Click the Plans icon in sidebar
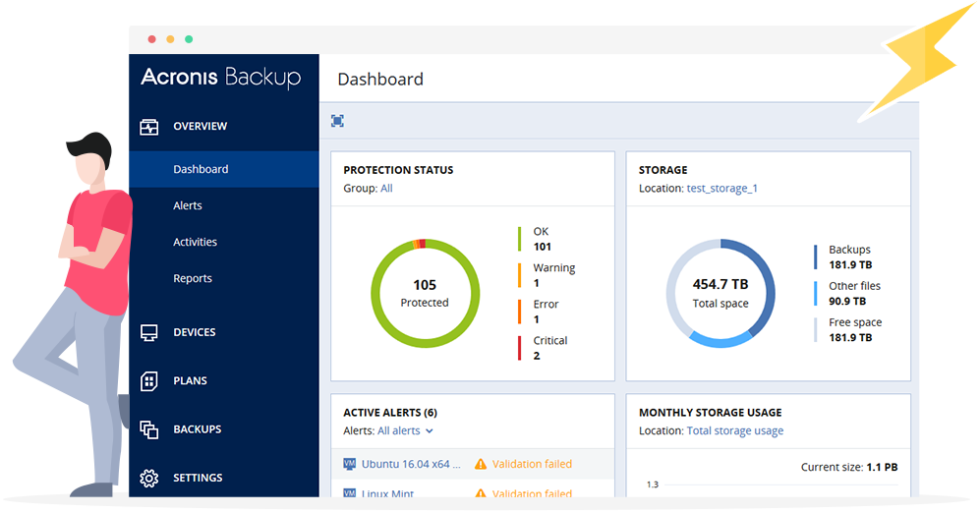This screenshot has width=980, height=513. click(x=149, y=380)
